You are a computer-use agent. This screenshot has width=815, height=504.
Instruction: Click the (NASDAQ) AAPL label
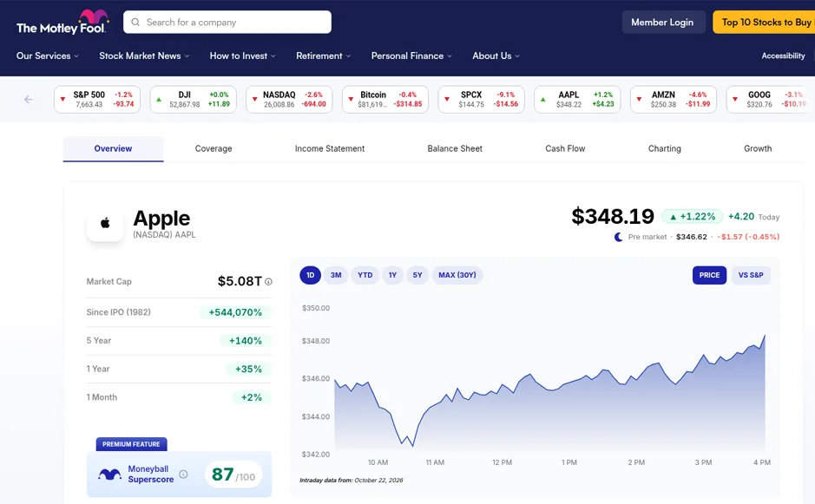(x=164, y=235)
